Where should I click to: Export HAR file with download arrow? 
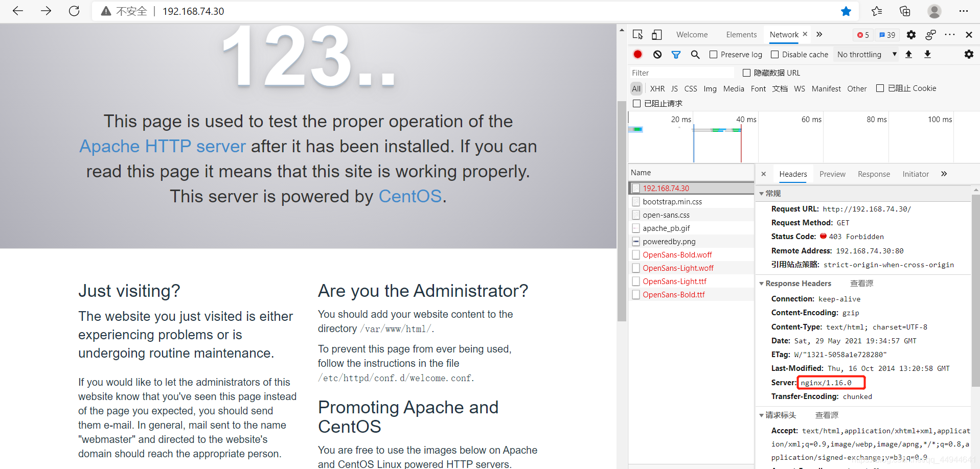[927, 54]
